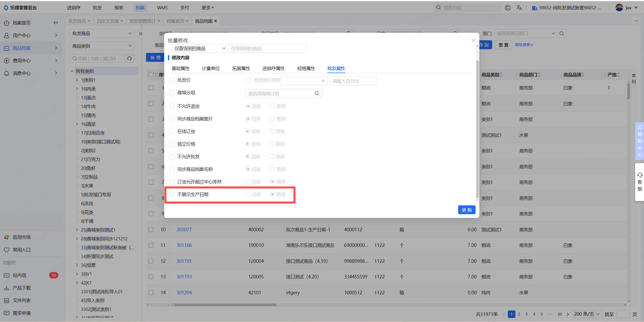Click the language translate icon
The height and width of the screenshot is (322, 644).
[519, 8]
